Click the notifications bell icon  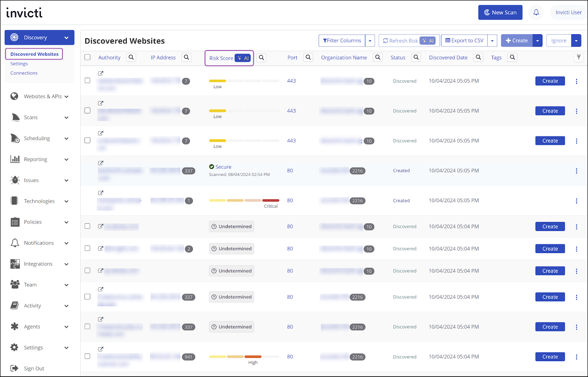point(536,12)
